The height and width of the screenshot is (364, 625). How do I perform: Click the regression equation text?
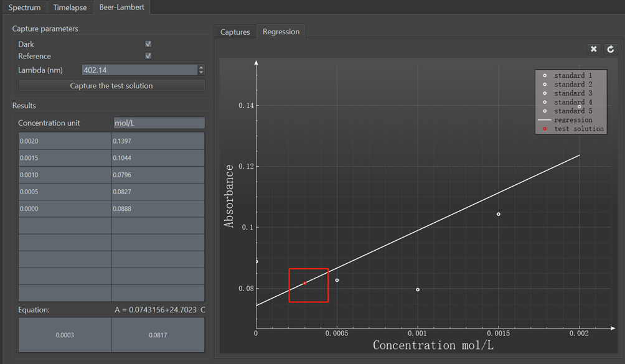point(160,310)
